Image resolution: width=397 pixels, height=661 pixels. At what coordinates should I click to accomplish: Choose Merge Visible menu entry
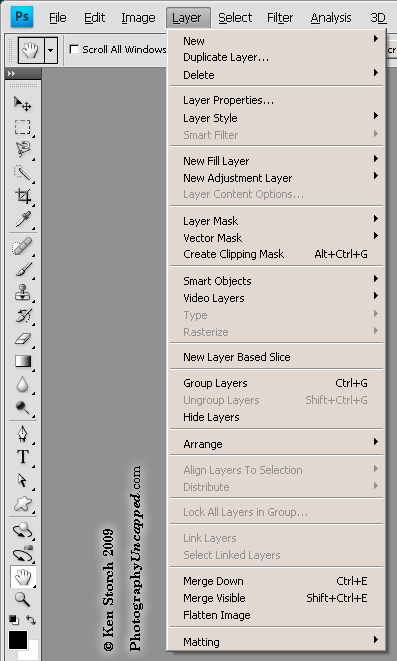point(276,598)
